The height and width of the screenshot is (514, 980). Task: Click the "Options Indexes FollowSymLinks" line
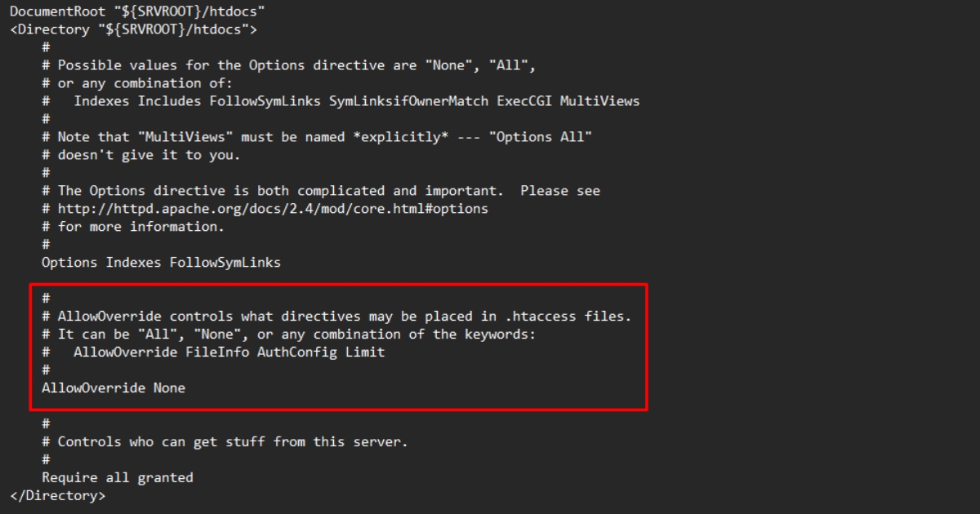coord(161,262)
